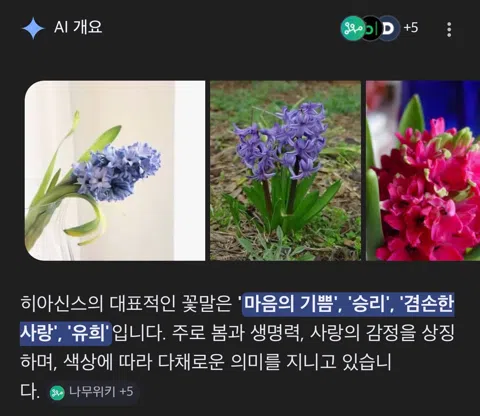
Task: Open the green Namuwiki source icon at top
Action: (352, 29)
